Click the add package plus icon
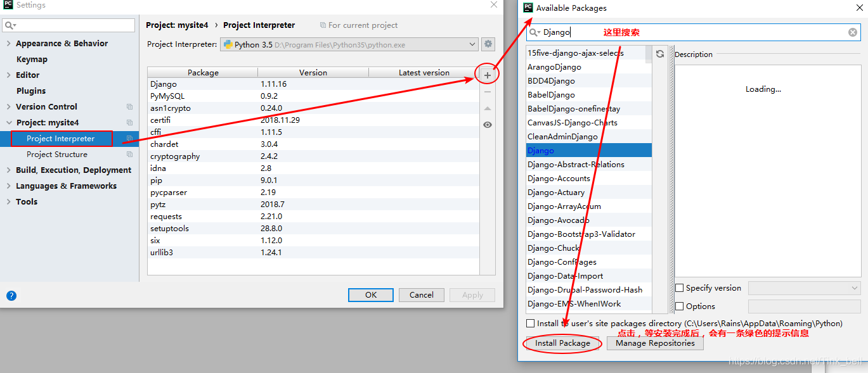The image size is (868, 373). 487,75
